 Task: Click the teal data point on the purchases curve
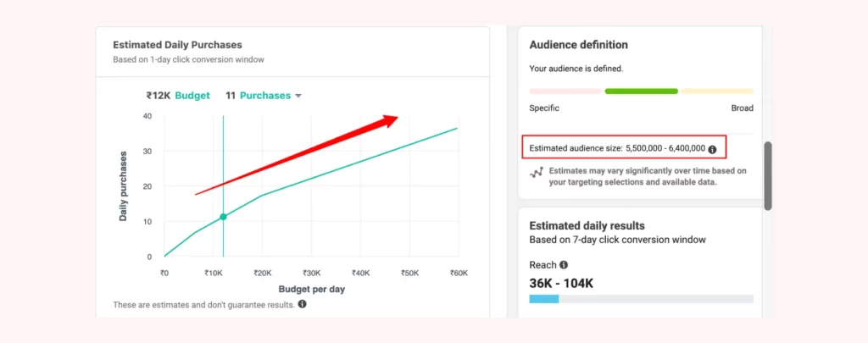tap(223, 217)
